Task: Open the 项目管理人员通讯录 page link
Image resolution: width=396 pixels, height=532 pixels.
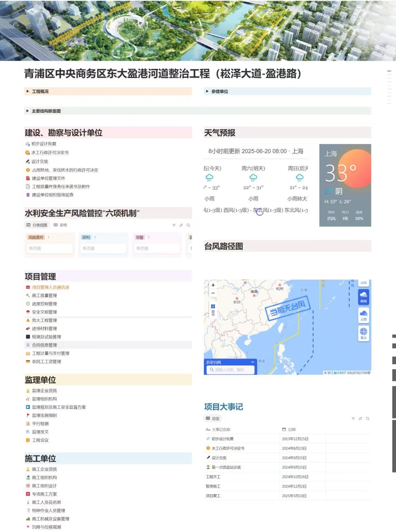Action: pyautogui.click(x=50, y=288)
